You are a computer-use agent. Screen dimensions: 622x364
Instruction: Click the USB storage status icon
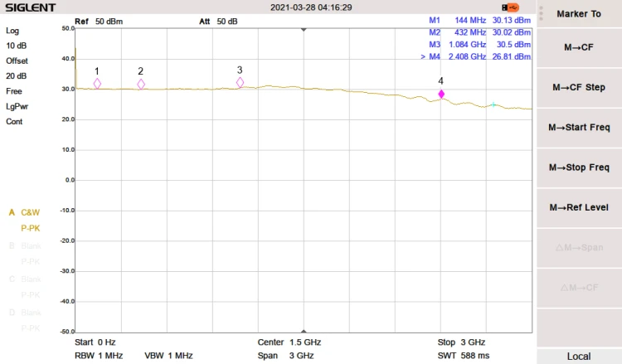pyautogui.click(x=511, y=7)
